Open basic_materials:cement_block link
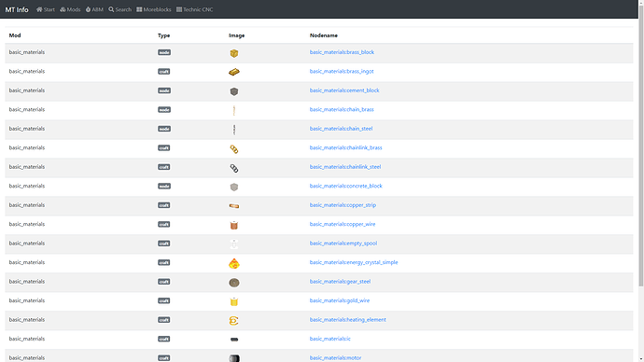This screenshot has height=362, width=644. coord(344,90)
